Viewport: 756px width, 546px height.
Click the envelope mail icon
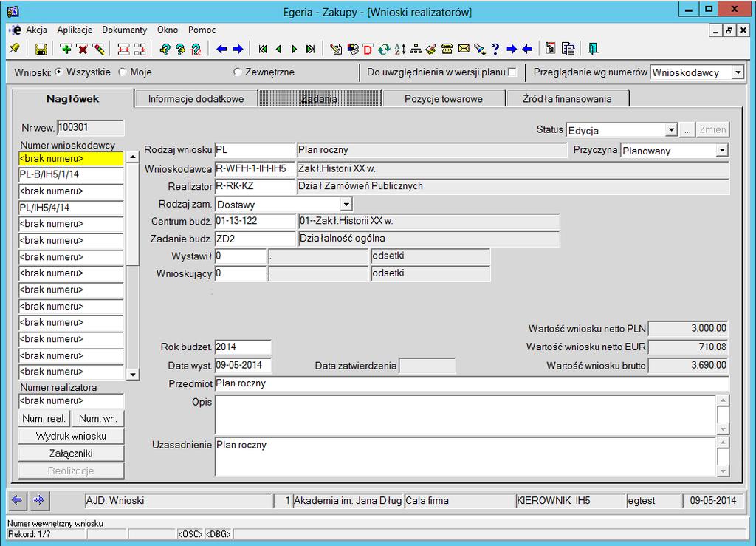point(464,49)
